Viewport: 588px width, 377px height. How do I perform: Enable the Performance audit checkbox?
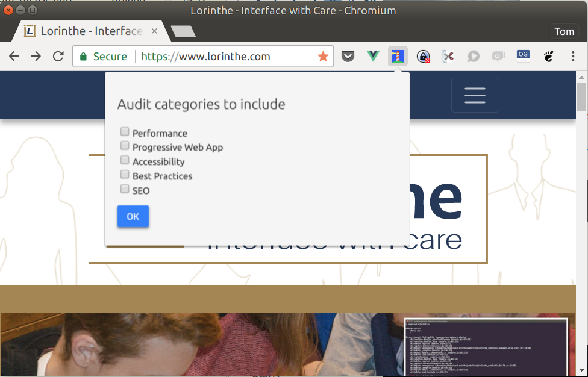tap(125, 131)
